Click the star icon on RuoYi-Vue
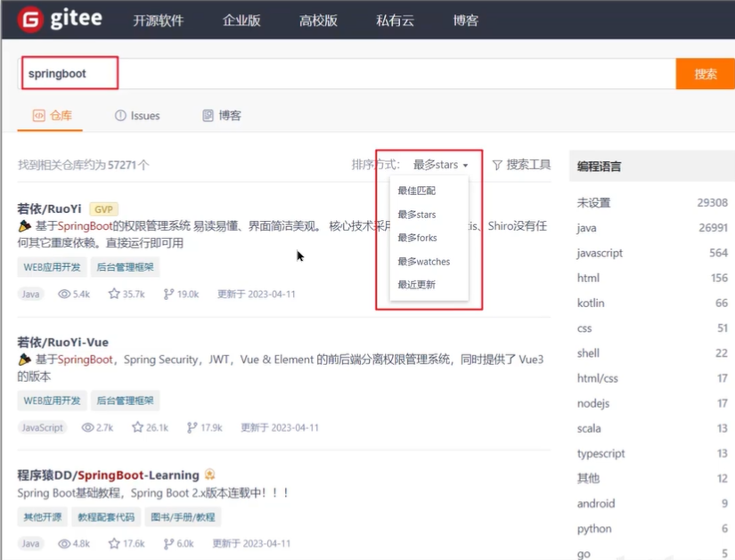The image size is (735, 560). [x=137, y=427]
